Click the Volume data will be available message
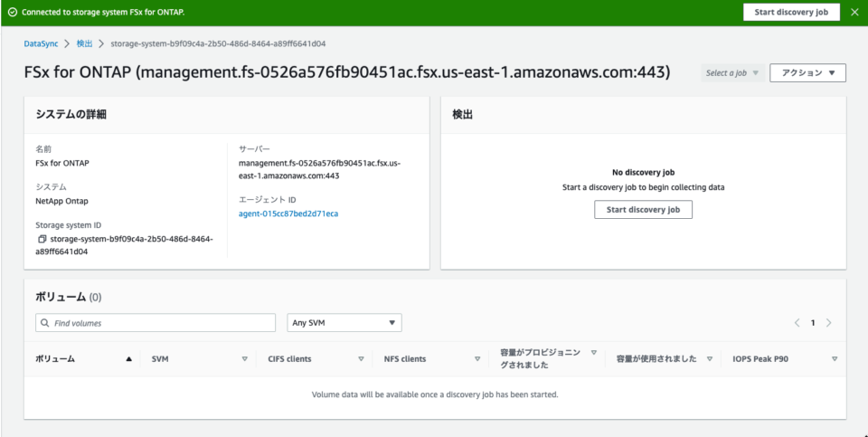Image resolution: width=868 pixels, height=437 pixels. [x=435, y=394]
